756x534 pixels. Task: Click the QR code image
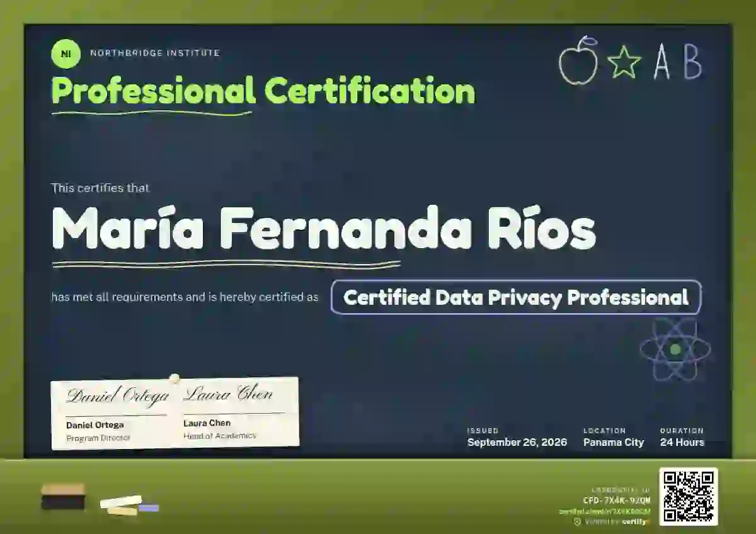point(689,496)
